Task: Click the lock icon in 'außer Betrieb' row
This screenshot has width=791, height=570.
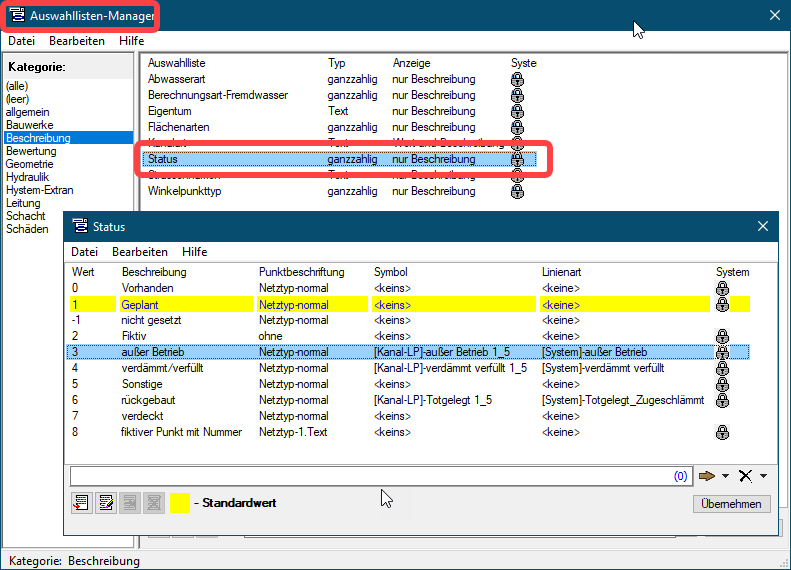Action: point(722,352)
